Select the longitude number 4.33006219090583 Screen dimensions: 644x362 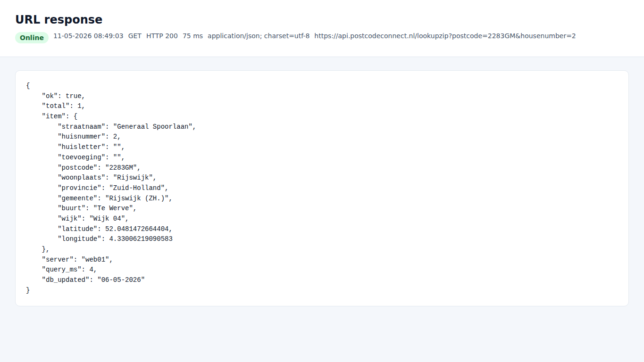[141, 239]
